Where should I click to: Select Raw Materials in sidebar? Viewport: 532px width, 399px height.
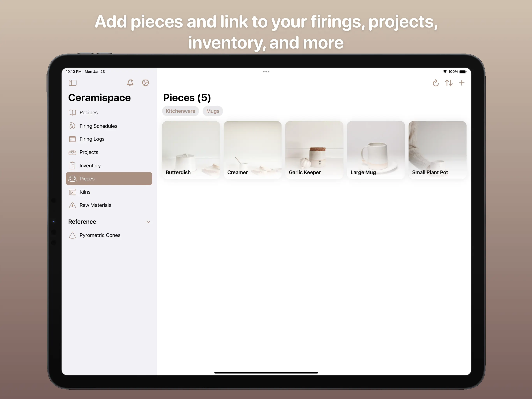[95, 205]
